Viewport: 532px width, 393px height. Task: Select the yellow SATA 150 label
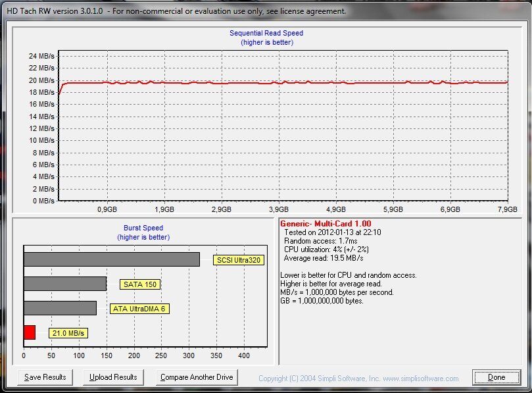click(x=140, y=284)
